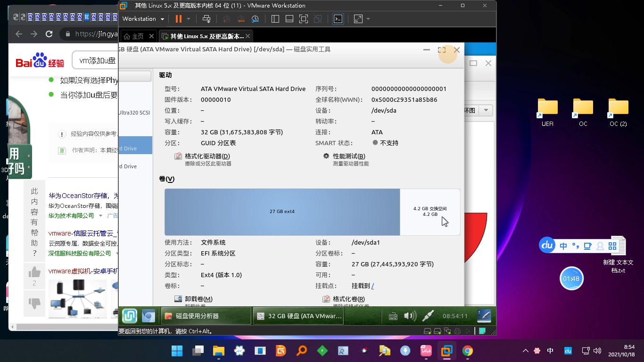Close the 其他 Linux 5.x VM tab

click(248, 36)
